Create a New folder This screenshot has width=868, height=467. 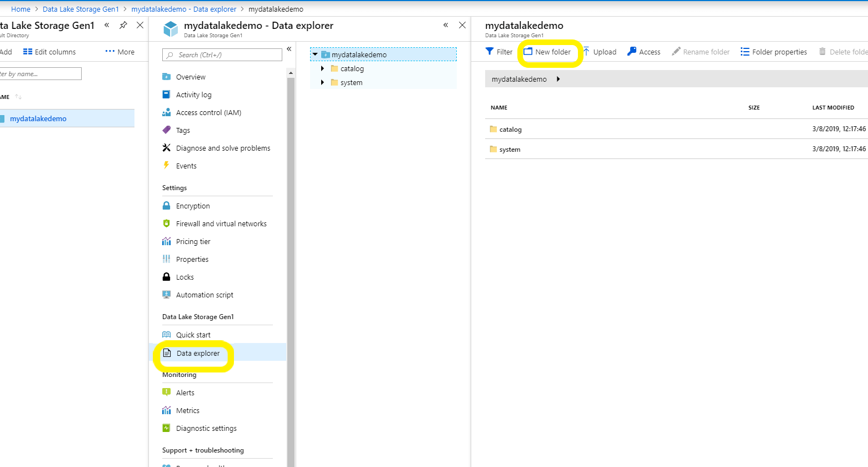pos(547,52)
